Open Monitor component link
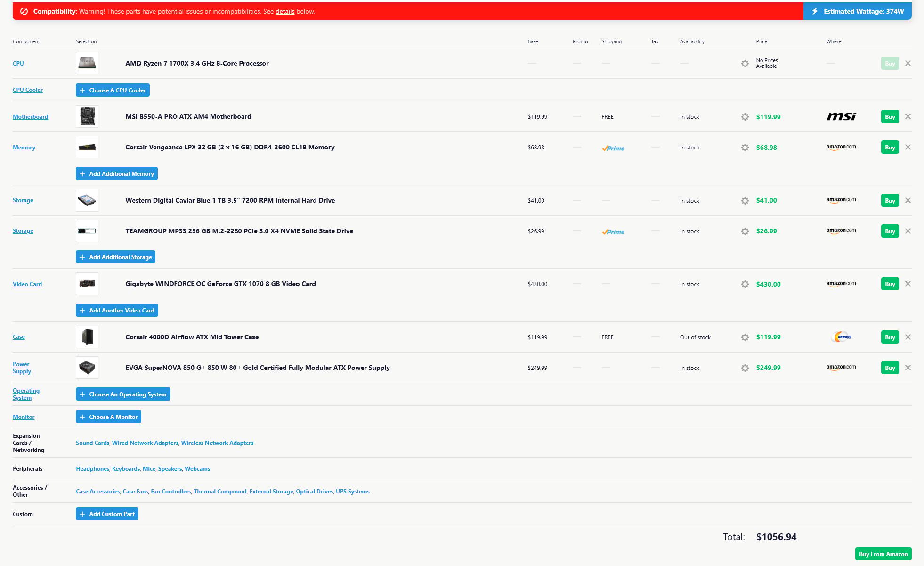Image resolution: width=924 pixels, height=566 pixels. coord(24,417)
